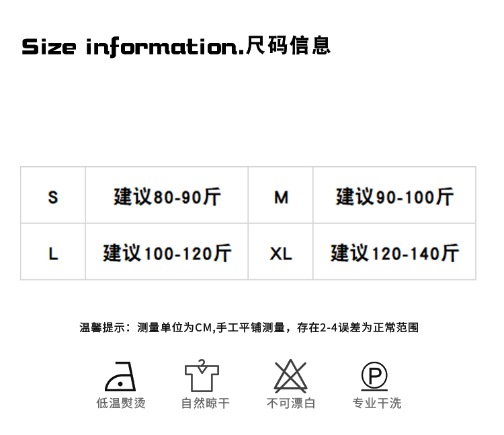Select the 自然晾干 label
504x435 pixels.
[x=206, y=403]
